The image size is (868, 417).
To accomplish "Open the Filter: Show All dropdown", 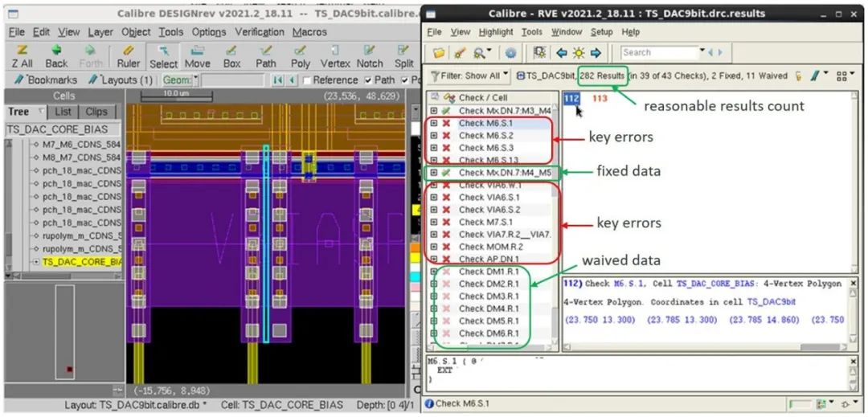I will pos(469,76).
